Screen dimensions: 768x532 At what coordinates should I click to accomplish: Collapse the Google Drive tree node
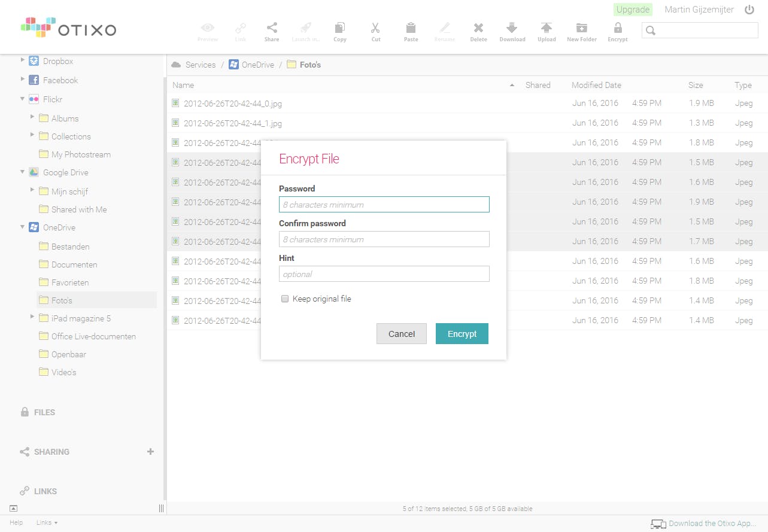tap(23, 172)
